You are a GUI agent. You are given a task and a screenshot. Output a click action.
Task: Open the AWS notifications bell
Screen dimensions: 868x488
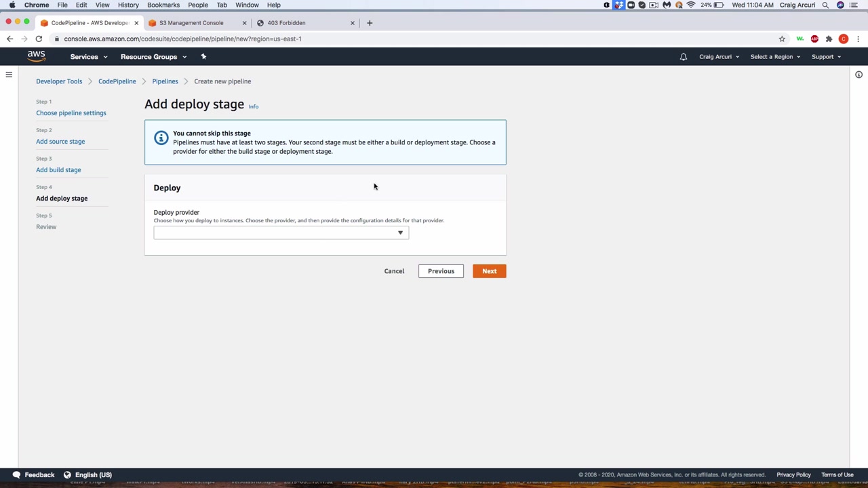[x=684, y=57]
